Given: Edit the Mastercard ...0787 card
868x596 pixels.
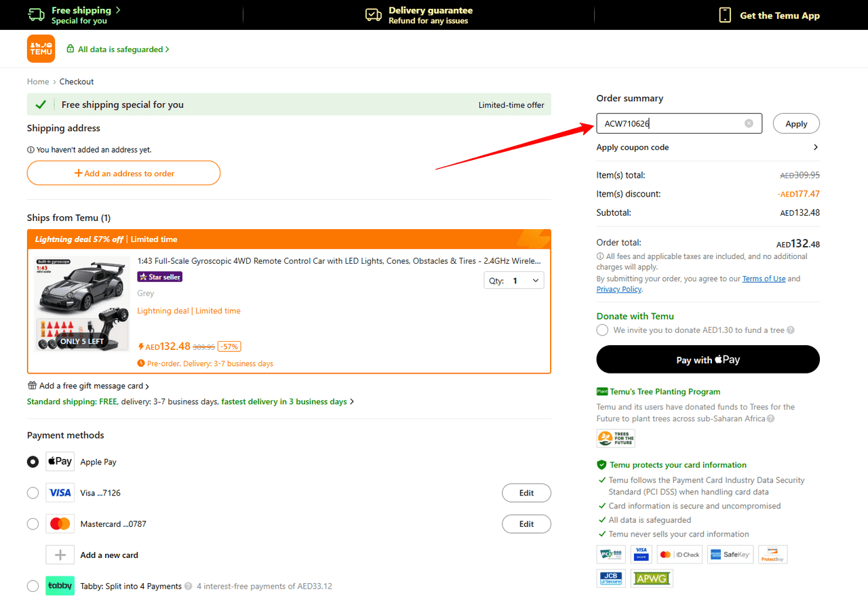Looking at the screenshot, I should click(526, 524).
